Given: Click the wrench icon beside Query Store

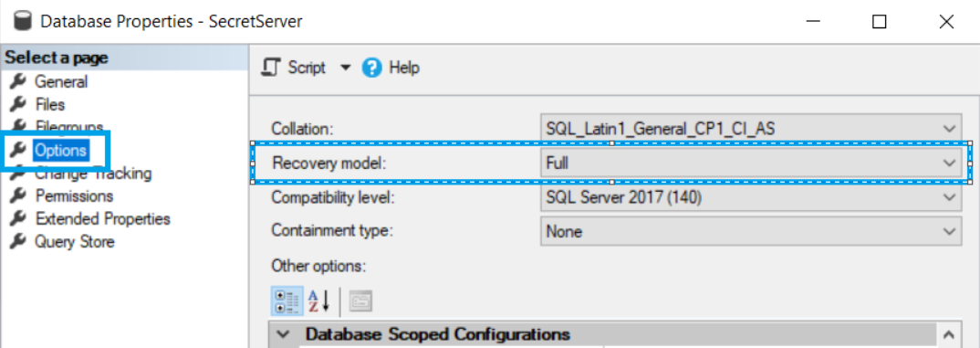Looking at the screenshot, I should pos(19,242).
